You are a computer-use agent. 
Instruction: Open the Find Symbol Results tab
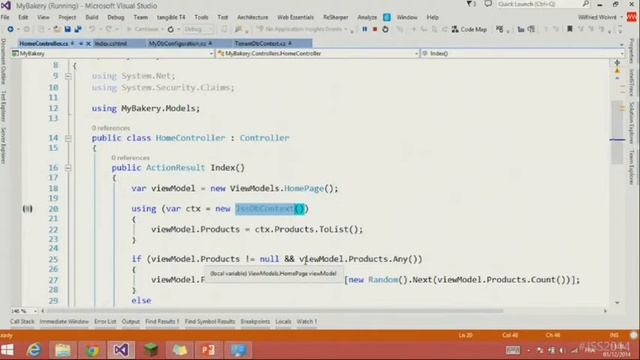pyautogui.click(x=210, y=322)
